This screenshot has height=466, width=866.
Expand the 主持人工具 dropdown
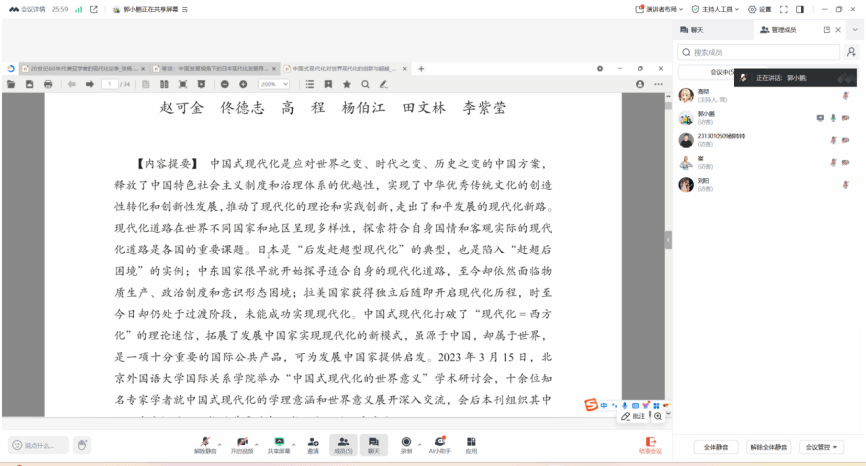click(x=718, y=9)
